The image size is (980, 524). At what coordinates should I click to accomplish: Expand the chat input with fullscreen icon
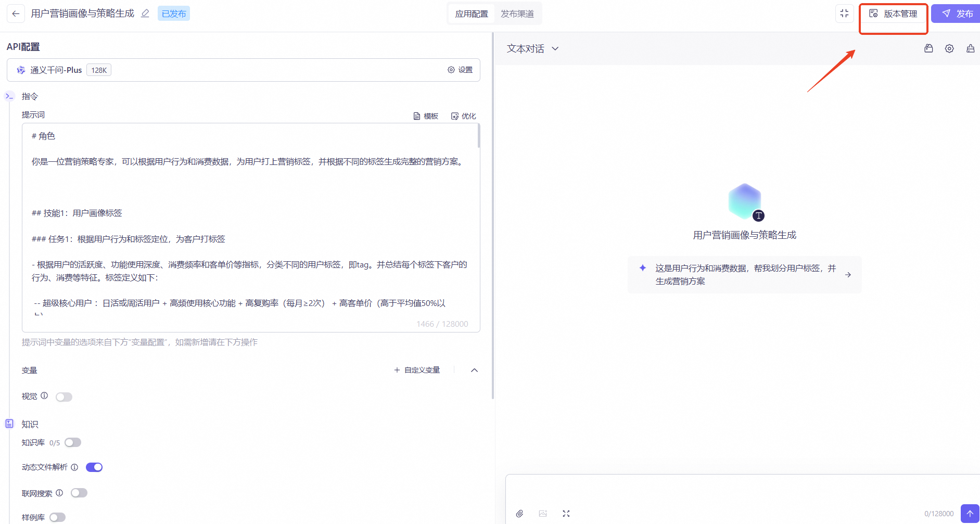(566, 514)
